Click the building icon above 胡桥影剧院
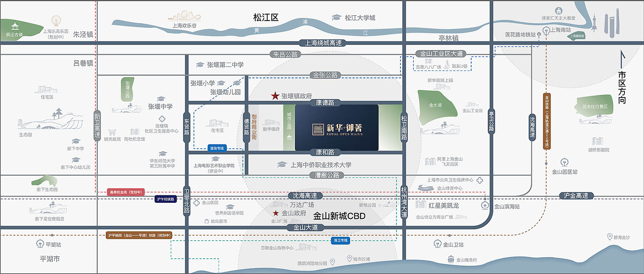Image resolution: width=644 pixels, height=274 pixels. tap(597, 141)
